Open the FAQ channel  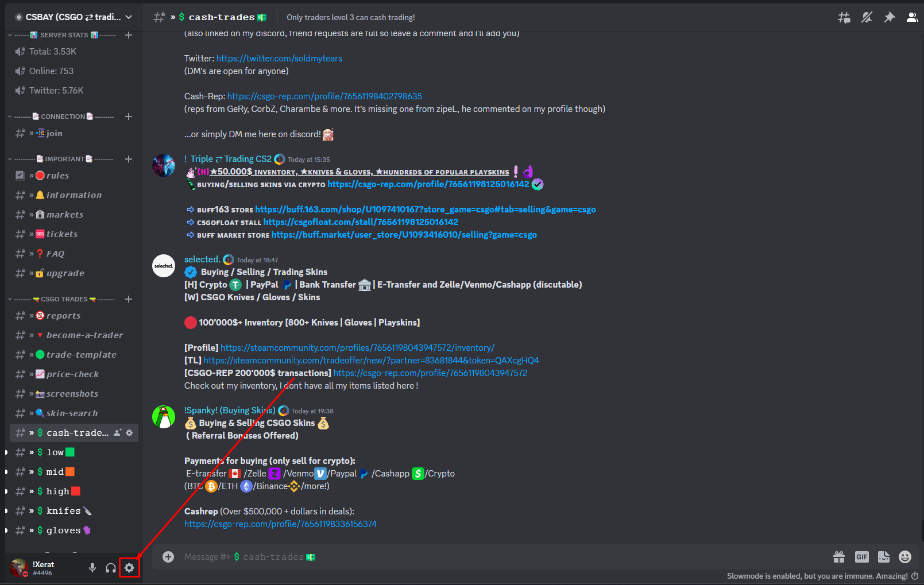(x=74, y=254)
